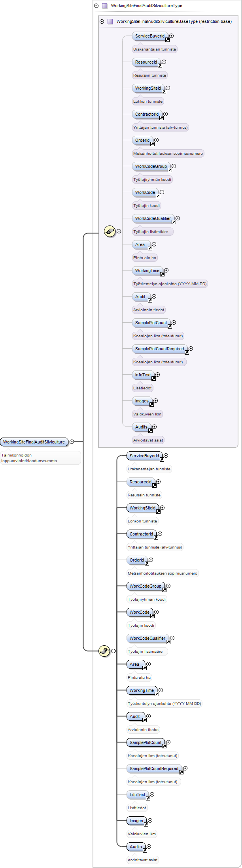
Task: Click the reference arrow on SamplePlotCount in the lower sequence
Action: [x=164, y=746]
